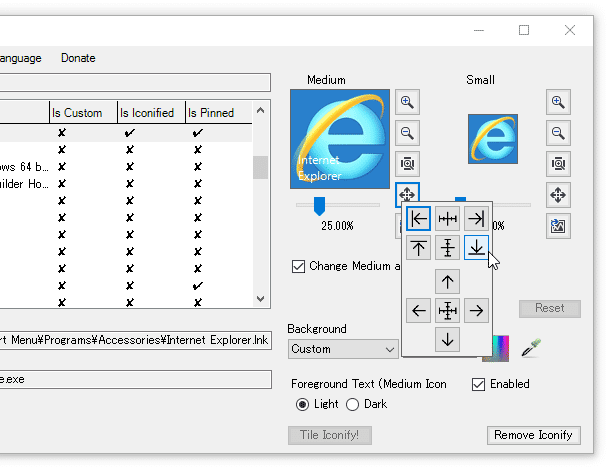The image size is (610, 470).
Task: Center icon both ways in popup
Action: click(447, 310)
